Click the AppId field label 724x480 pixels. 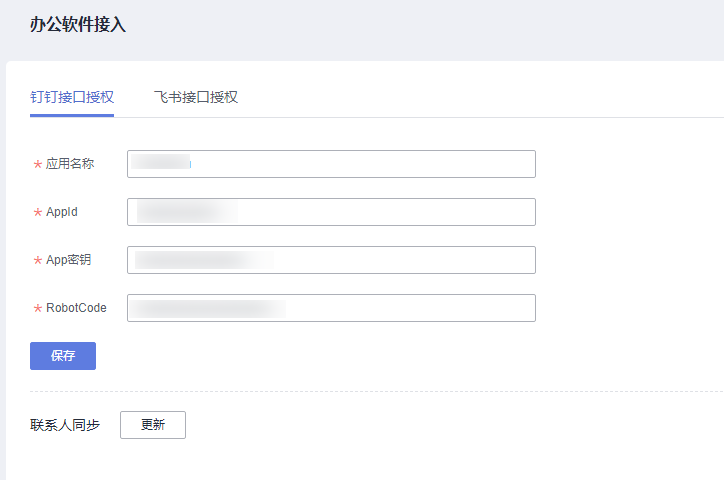click(62, 212)
